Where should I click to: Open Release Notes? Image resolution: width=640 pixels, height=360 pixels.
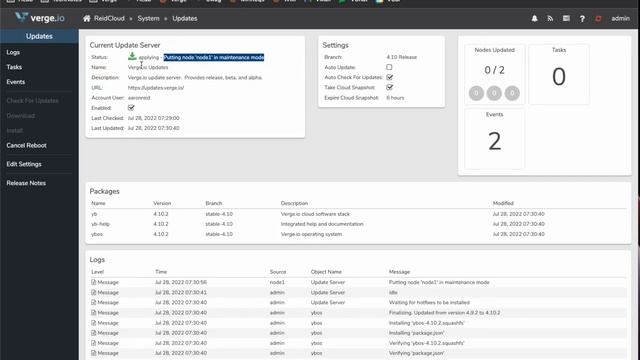pos(26,183)
